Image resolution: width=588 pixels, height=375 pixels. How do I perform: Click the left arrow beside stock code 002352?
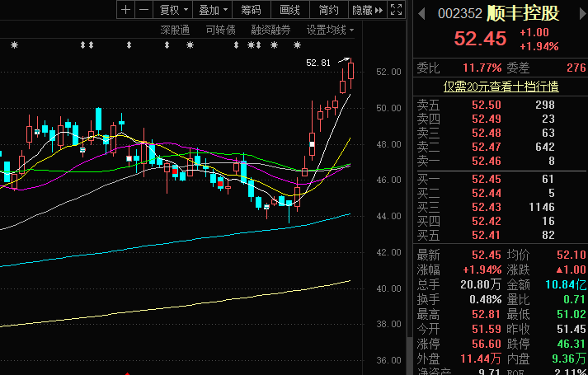pyautogui.click(x=421, y=14)
